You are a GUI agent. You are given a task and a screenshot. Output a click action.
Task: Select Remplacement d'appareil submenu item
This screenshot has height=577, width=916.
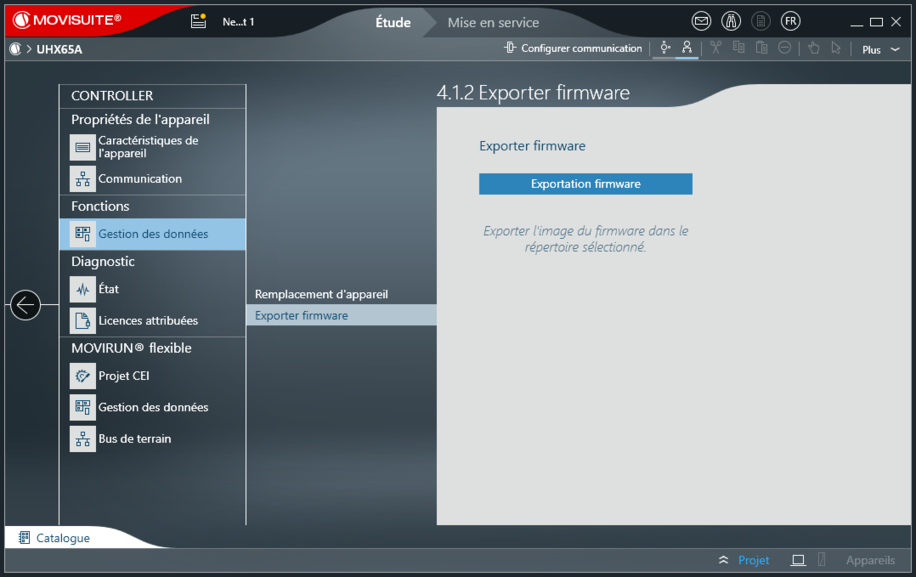tap(321, 294)
